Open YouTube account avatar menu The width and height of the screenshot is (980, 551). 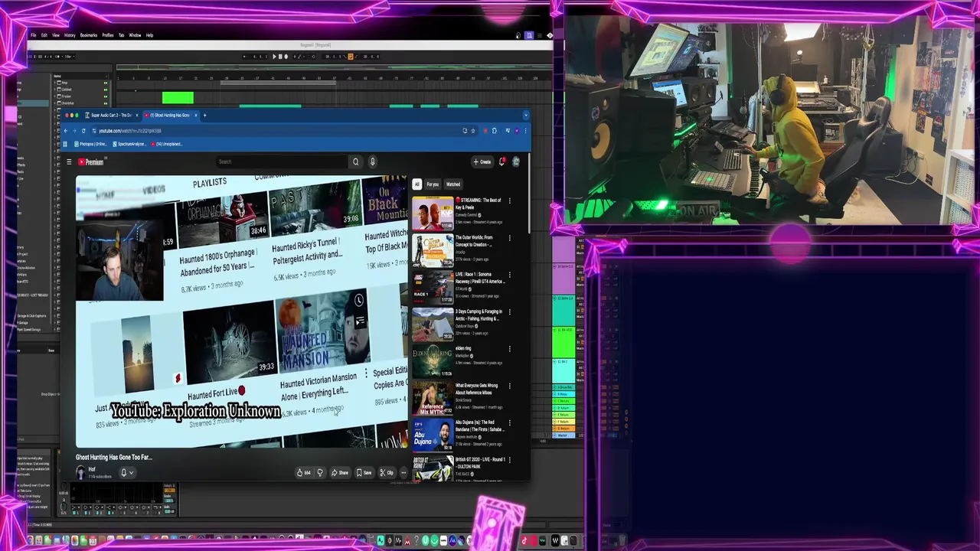(516, 161)
